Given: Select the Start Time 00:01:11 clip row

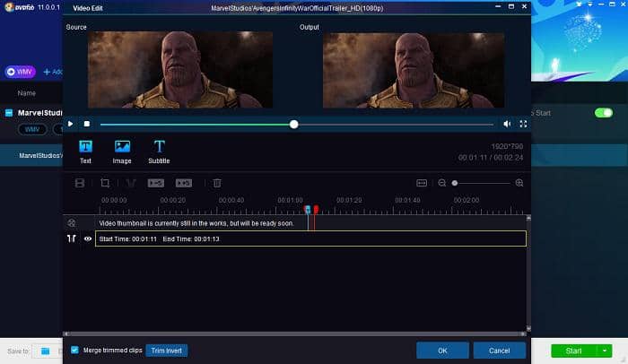Looking at the screenshot, I should [310, 238].
